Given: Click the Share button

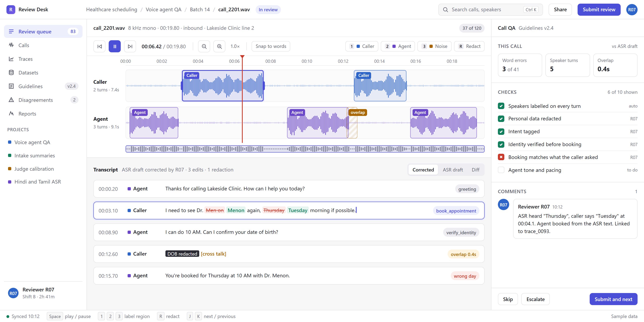Looking at the screenshot, I should tap(560, 9).
